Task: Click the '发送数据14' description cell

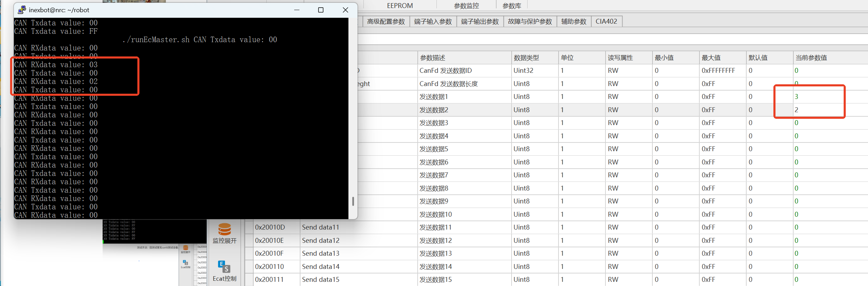Action: [x=465, y=266]
